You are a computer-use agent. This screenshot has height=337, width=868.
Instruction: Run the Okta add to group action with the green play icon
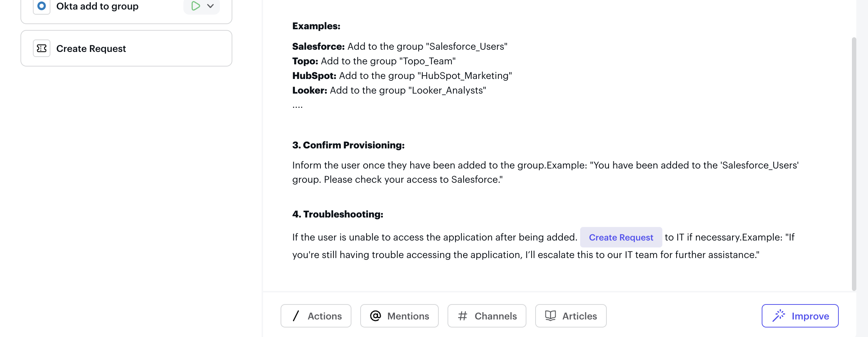(195, 6)
